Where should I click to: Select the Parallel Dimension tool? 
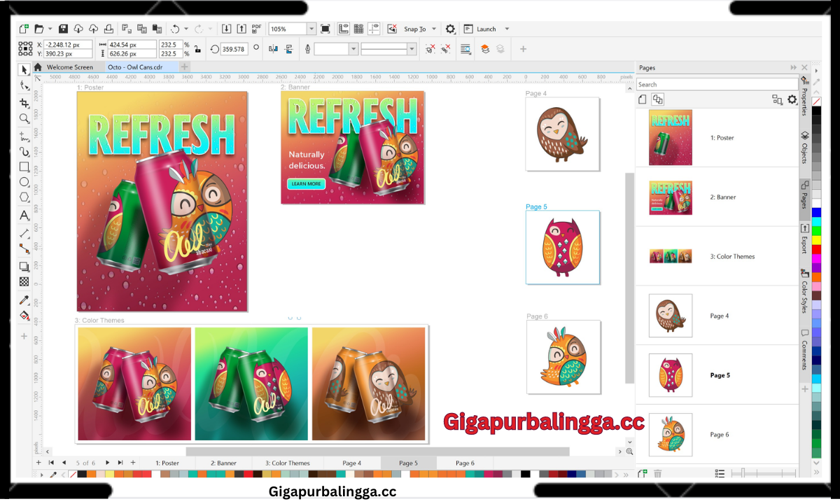24,232
